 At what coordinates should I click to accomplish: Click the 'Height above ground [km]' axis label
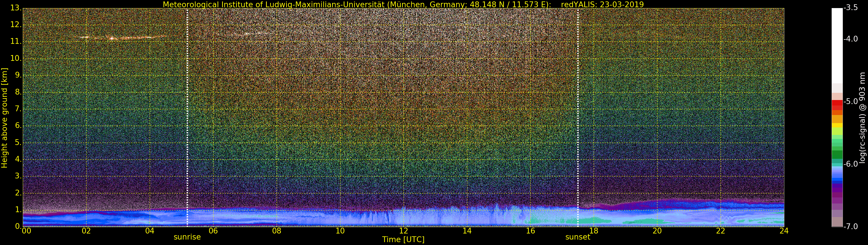[4, 118]
